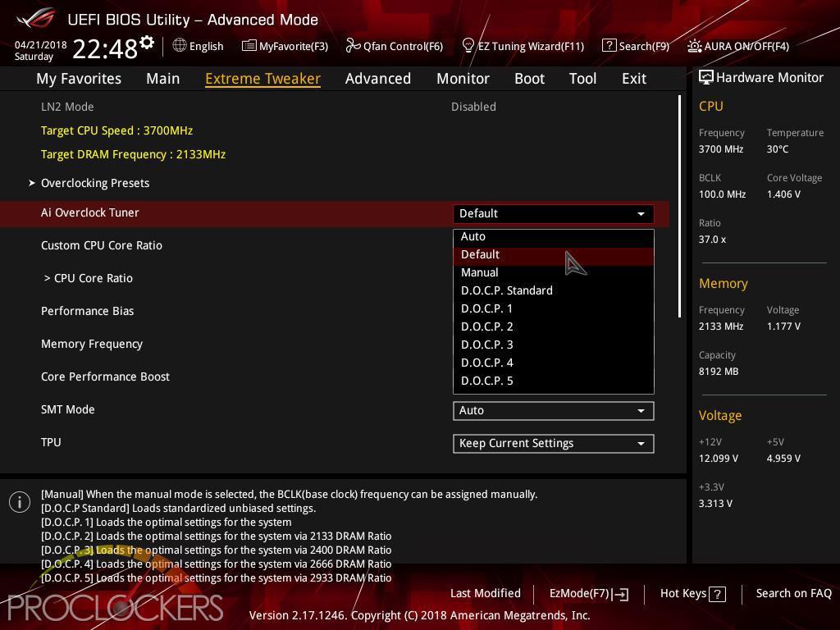Screen dimensions: 840x630
Task: Open the My Favorites tab
Action: [x=79, y=79]
